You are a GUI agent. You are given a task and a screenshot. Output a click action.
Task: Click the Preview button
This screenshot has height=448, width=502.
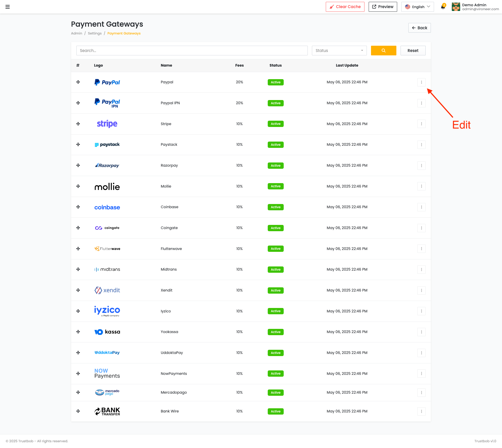coord(383,7)
